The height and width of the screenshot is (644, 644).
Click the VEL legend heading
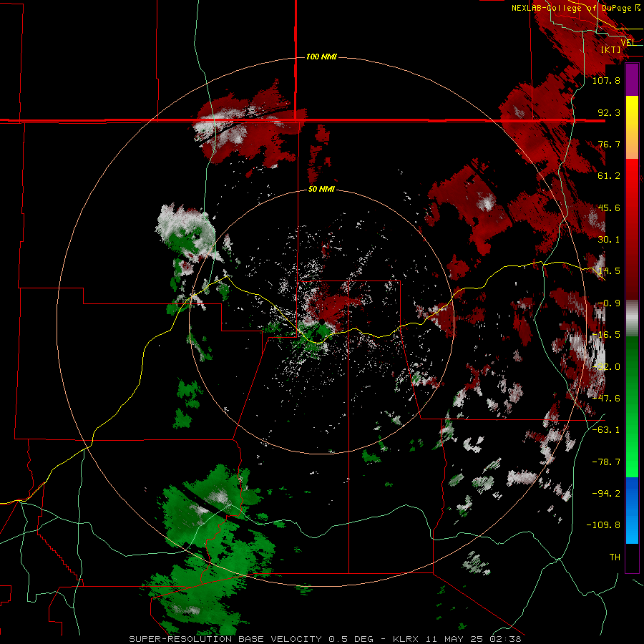(628, 42)
